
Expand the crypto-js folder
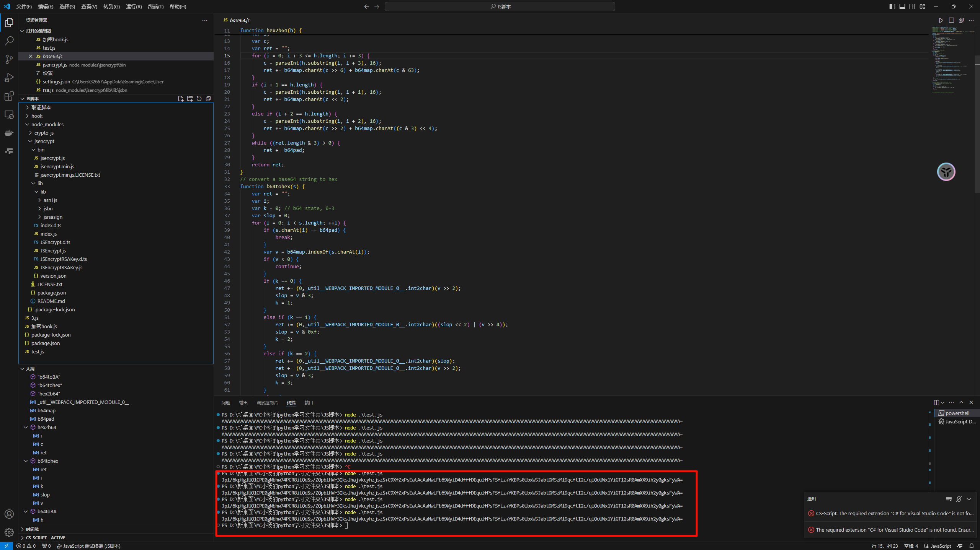(x=44, y=133)
